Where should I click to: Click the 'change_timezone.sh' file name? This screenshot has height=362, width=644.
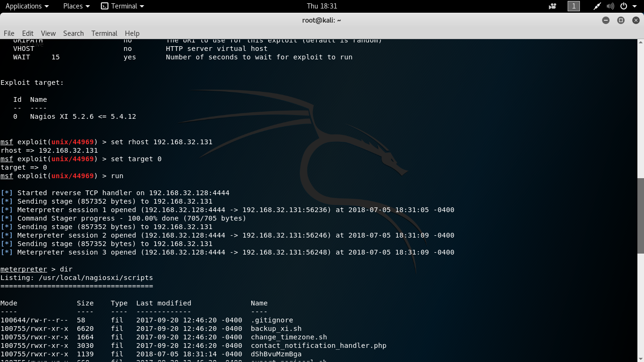[x=289, y=337]
